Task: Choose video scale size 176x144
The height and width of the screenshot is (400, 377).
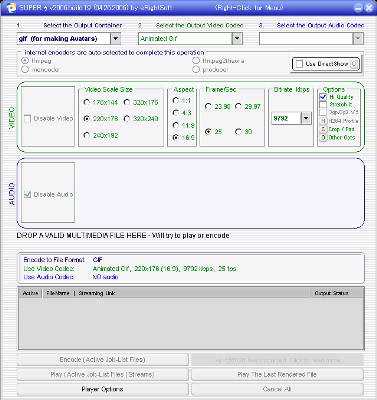Action: (x=87, y=102)
